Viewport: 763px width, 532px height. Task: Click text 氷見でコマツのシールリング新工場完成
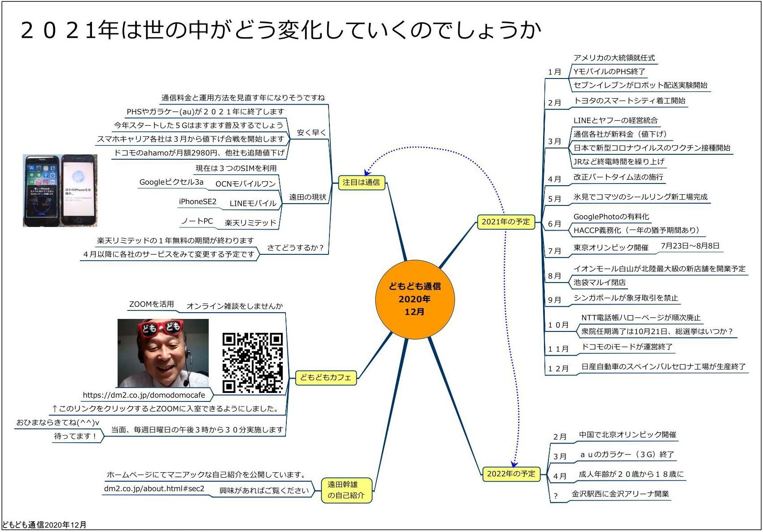click(x=640, y=197)
